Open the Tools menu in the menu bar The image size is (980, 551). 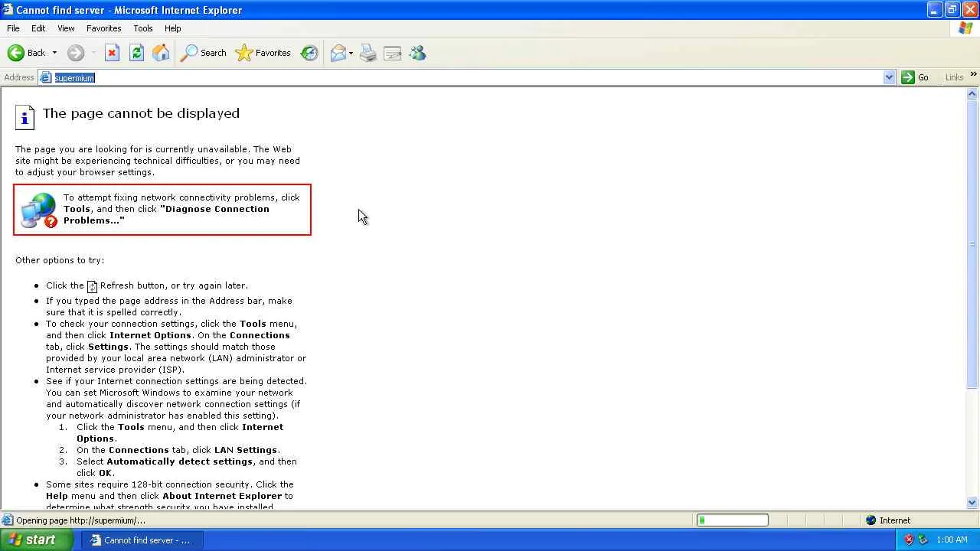point(143,28)
